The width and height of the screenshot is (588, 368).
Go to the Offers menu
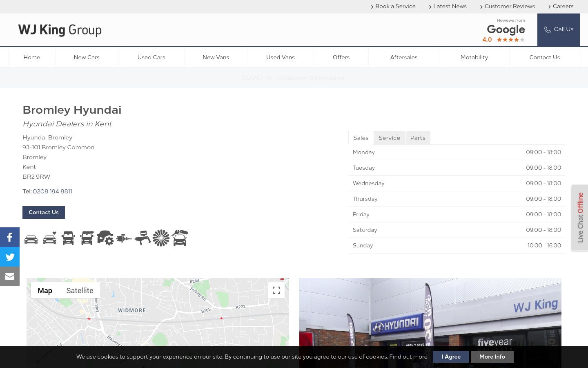341,57
